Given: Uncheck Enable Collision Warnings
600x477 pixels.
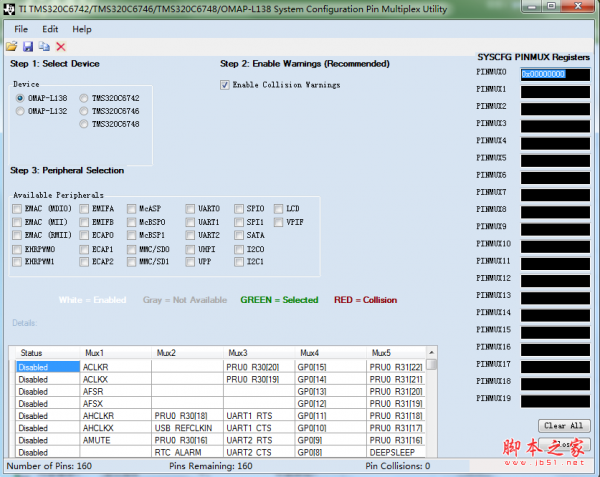Looking at the screenshot, I should [225, 85].
